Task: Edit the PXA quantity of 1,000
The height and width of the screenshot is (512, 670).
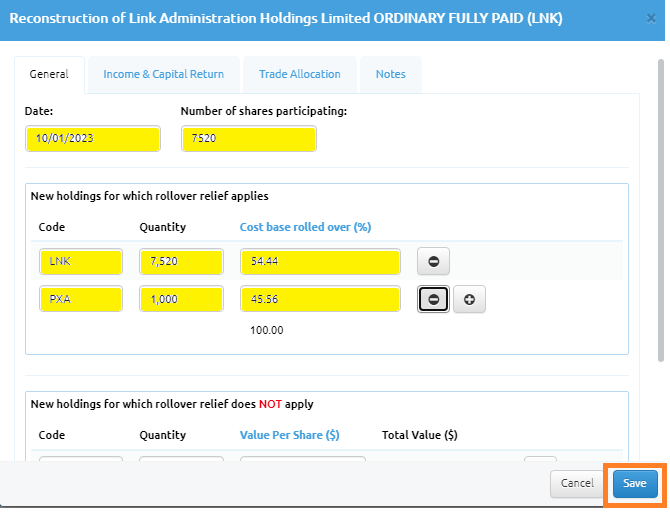Action: (x=181, y=300)
